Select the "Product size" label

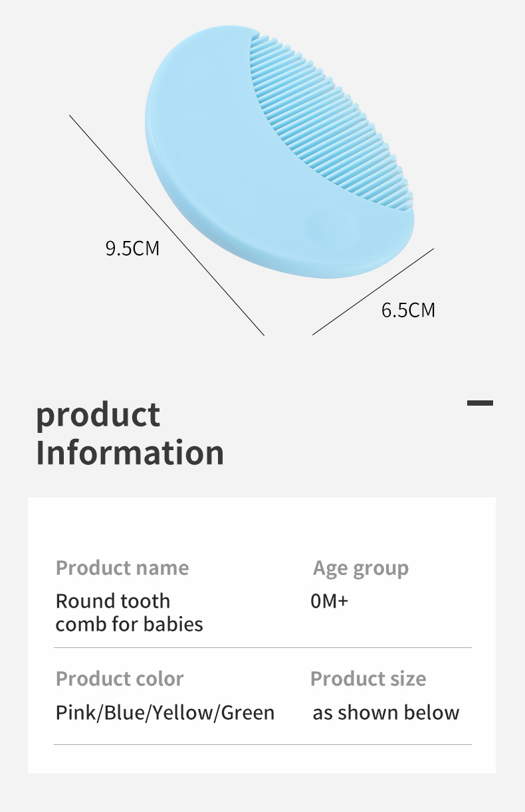[x=368, y=679]
